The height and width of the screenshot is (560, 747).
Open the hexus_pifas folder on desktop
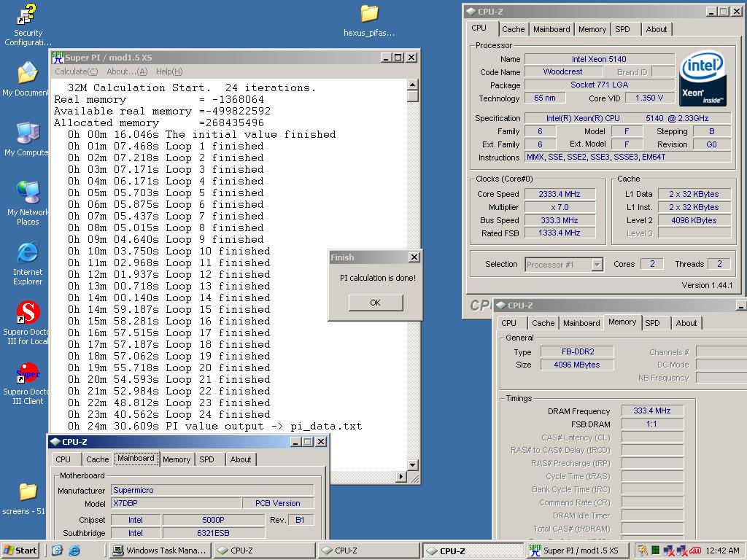[369, 21]
